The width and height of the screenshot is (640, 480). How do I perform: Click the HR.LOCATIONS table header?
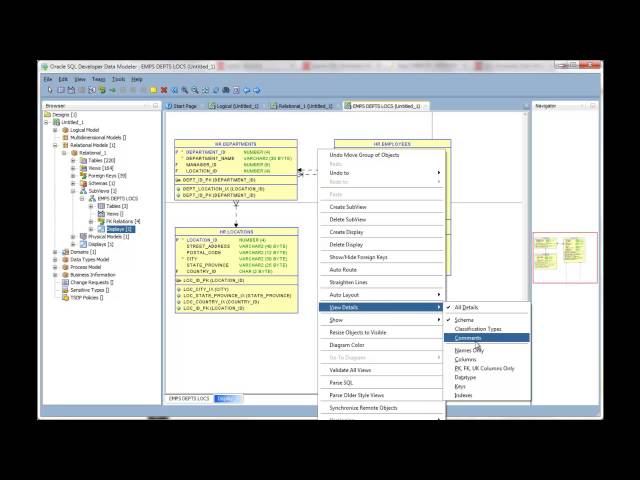coord(237,231)
